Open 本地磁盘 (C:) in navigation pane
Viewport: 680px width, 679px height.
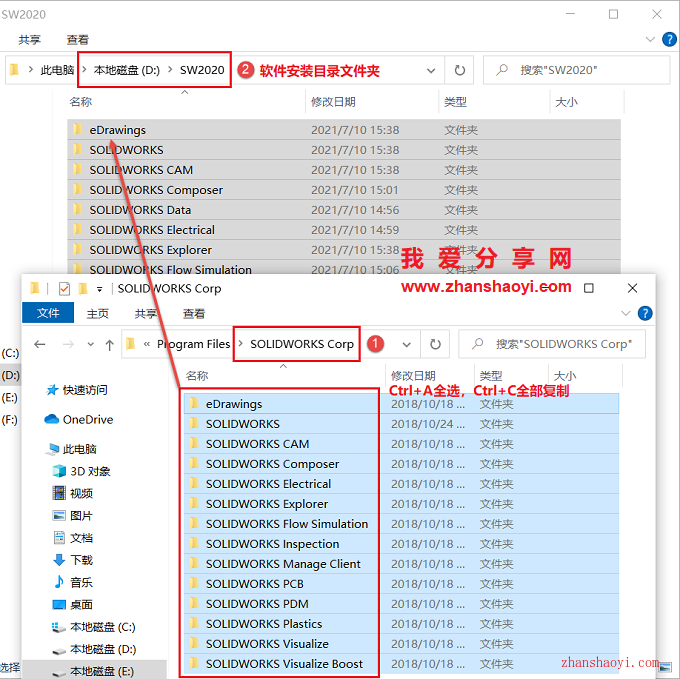(94, 627)
